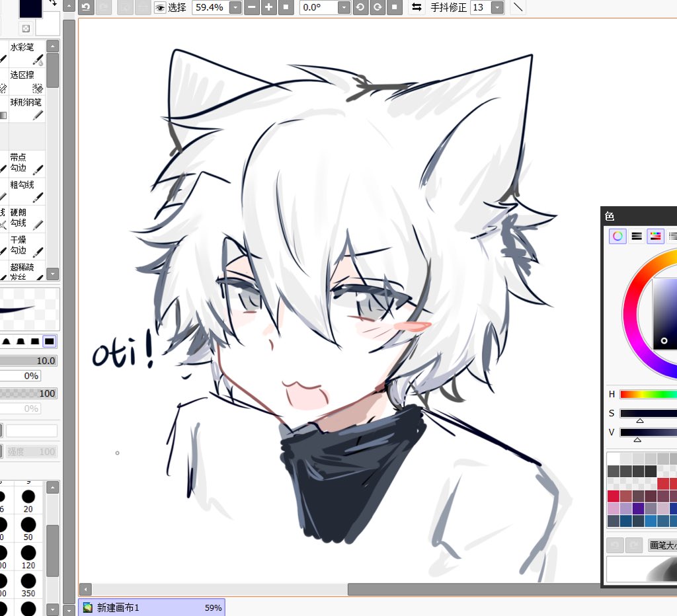This screenshot has width=677, height=616.
Task: Pick brush size 20 preset
Action: (28, 500)
